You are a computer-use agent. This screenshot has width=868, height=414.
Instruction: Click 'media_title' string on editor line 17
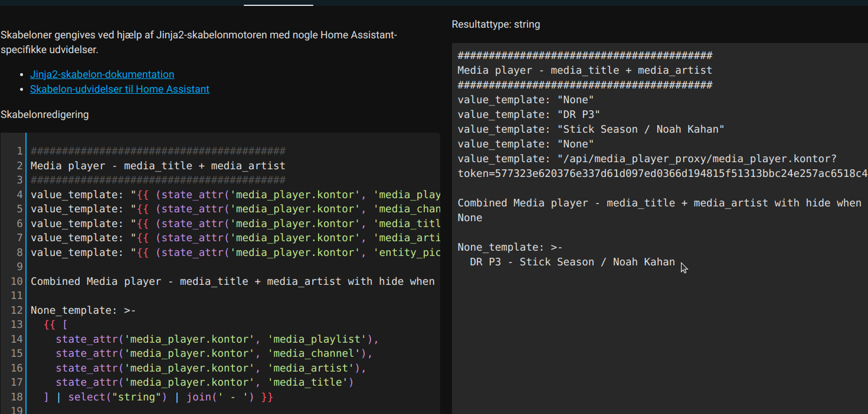click(x=308, y=382)
